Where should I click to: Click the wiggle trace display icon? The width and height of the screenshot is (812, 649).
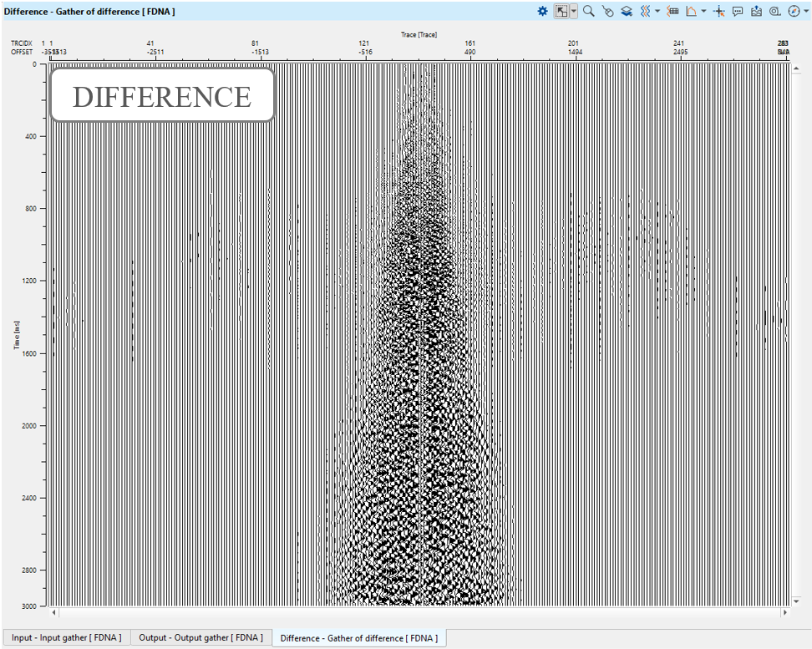[x=644, y=11]
